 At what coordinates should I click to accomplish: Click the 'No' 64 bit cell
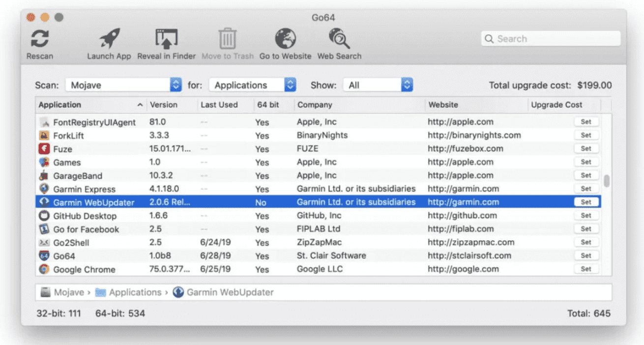[261, 202]
